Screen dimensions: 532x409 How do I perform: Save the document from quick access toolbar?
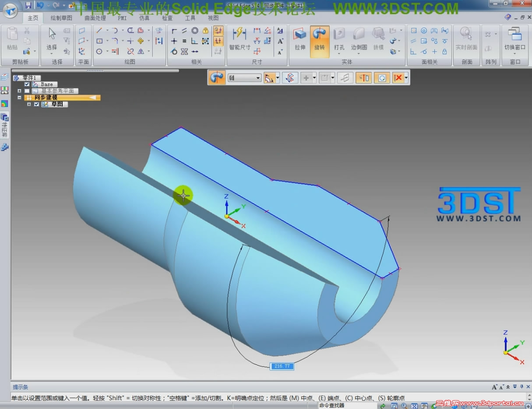pos(28,5)
